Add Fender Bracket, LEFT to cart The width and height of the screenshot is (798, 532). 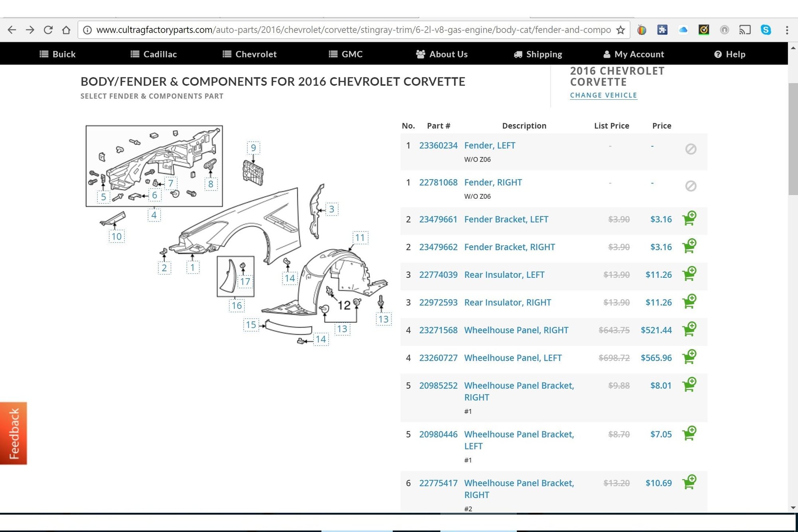coord(689,219)
